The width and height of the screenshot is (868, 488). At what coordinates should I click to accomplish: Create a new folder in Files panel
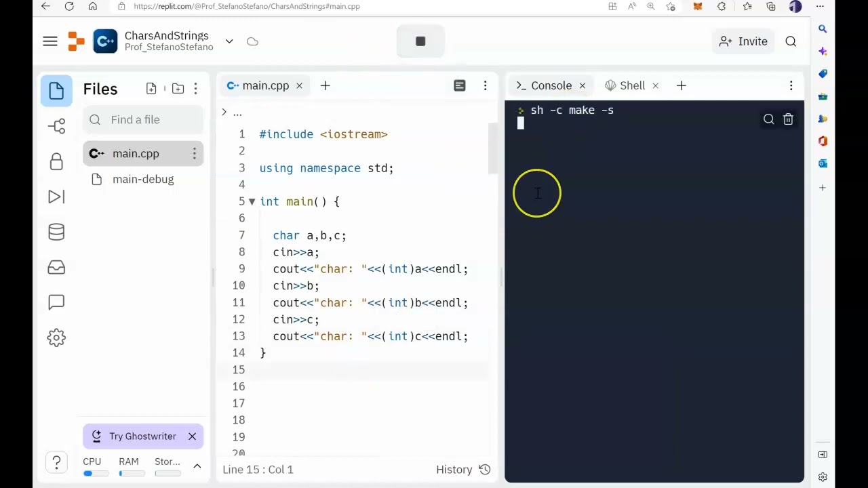tap(178, 89)
